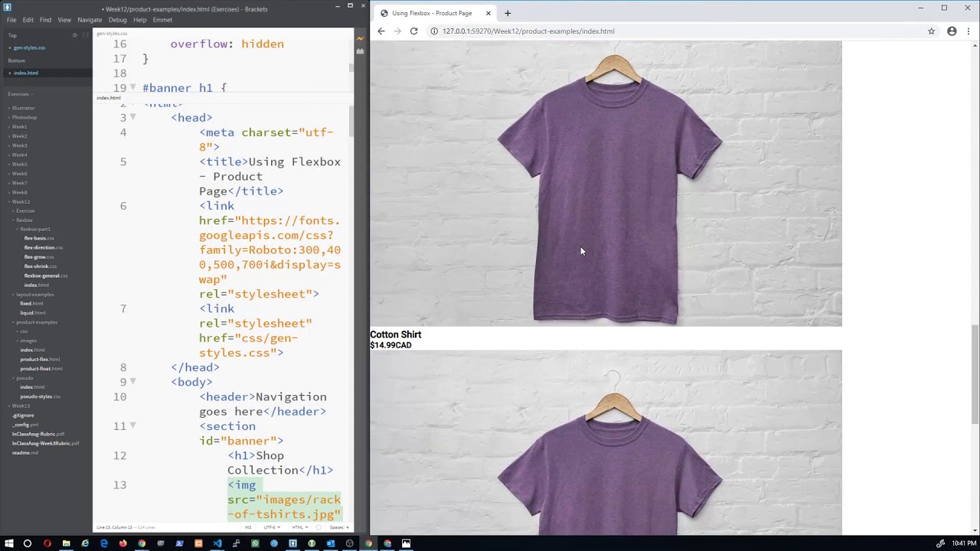This screenshot has height=551, width=980.
Task: Expand the Photoshop folder
Action: [24, 117]
